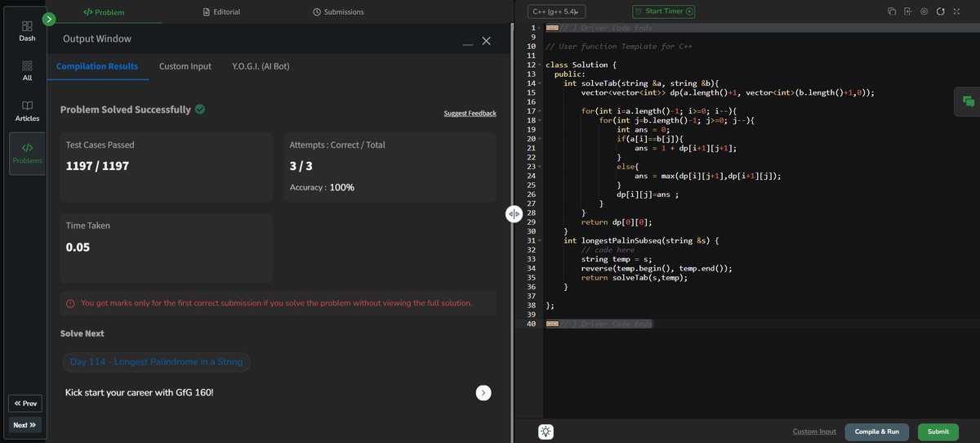
Task: Click the '0.05' time value
Action: pos(78,247)
